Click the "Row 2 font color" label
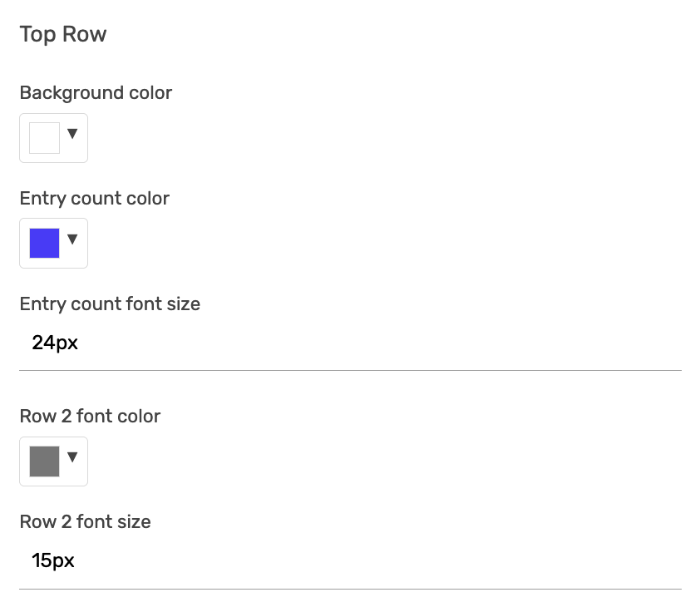700x607 pixels. tap(90, 417)
